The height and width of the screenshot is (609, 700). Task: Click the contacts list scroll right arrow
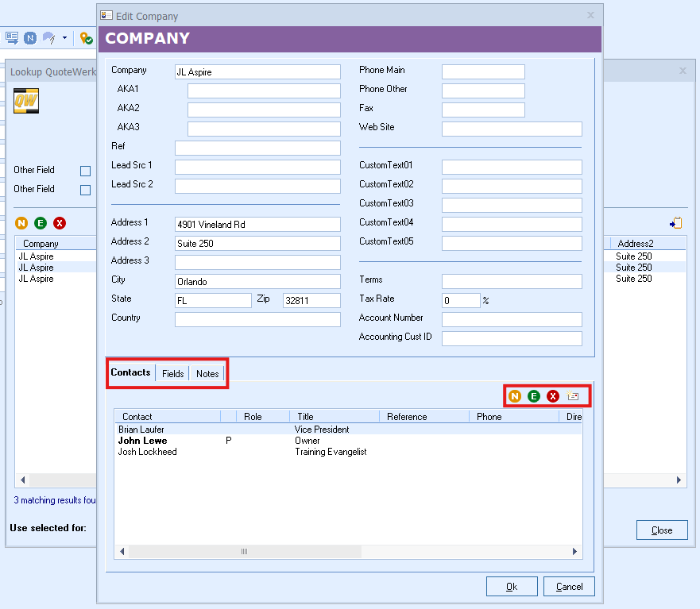pos(574,552)
